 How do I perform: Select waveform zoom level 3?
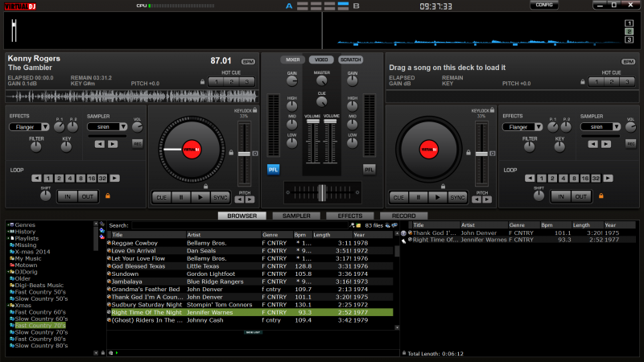tap(629, 39)
